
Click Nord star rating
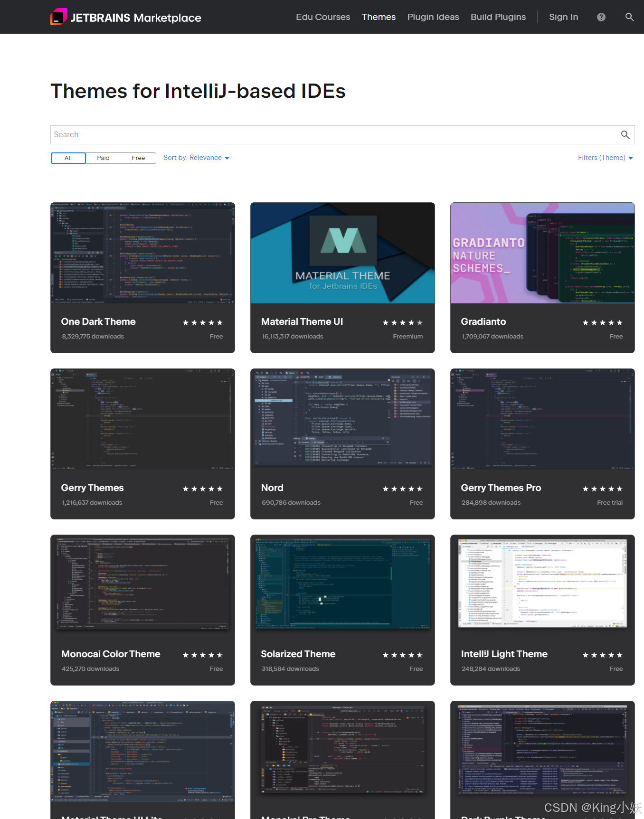403,489
